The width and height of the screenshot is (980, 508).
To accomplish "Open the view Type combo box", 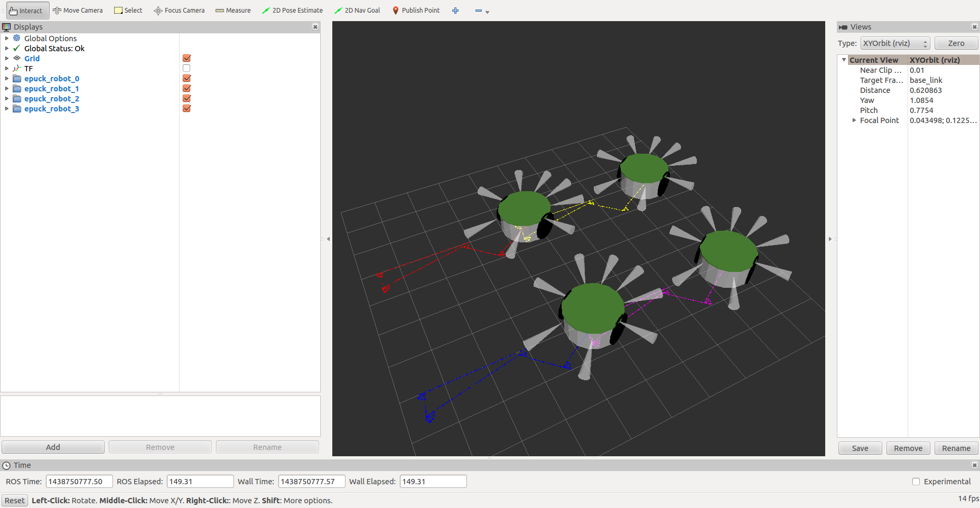I will pyautogui.click(x=895, y=43).
